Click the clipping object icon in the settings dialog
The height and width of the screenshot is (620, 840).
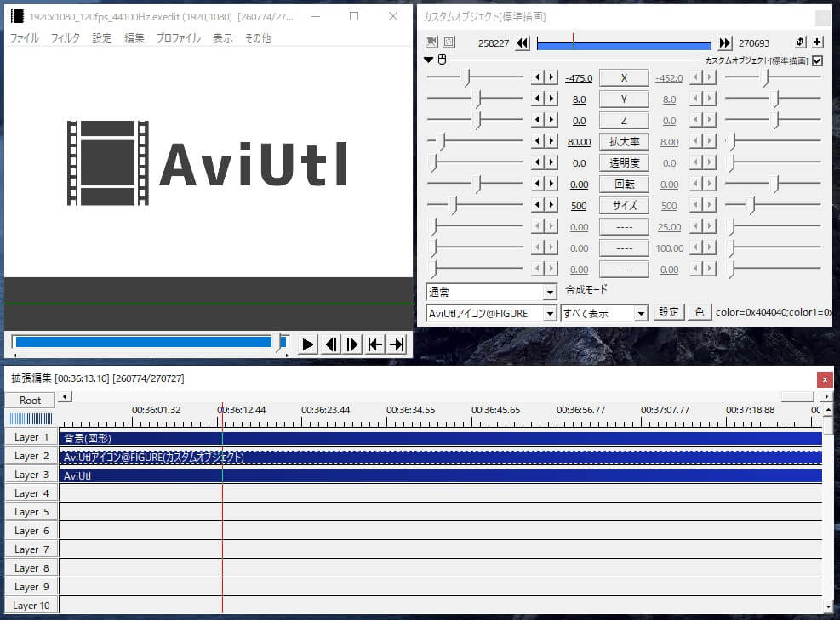pyautogui.click(x=449, y=42)
